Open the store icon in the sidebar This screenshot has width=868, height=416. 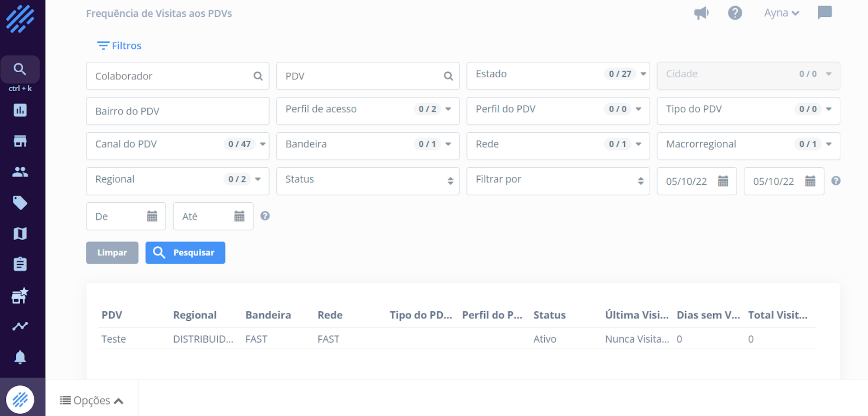click(20, 141)
